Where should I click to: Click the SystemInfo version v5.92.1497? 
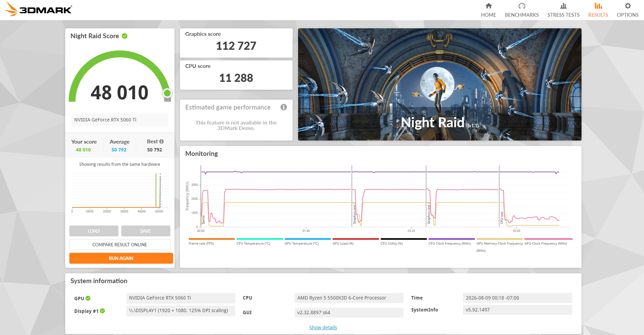[518, 310]
